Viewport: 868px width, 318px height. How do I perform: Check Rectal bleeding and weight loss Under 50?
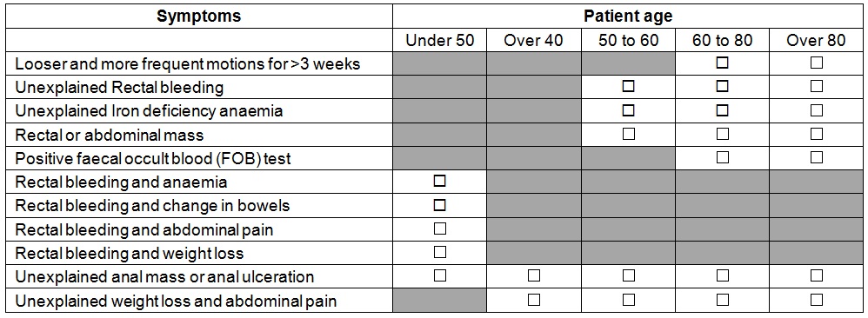coord(439,252)
